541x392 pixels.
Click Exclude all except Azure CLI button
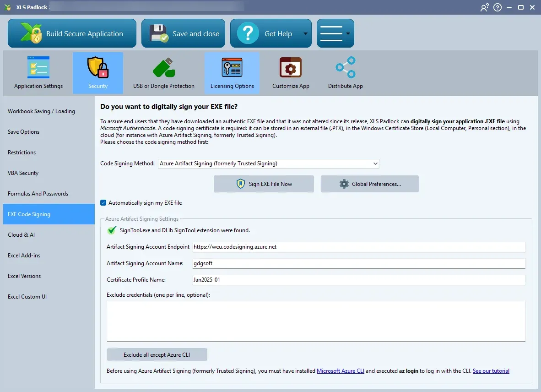pos(157,354)
